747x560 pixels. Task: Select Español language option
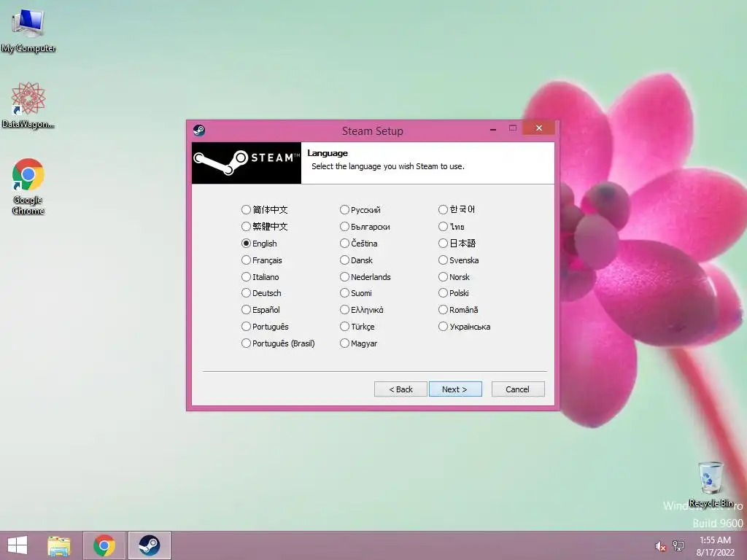coord(260,309)
